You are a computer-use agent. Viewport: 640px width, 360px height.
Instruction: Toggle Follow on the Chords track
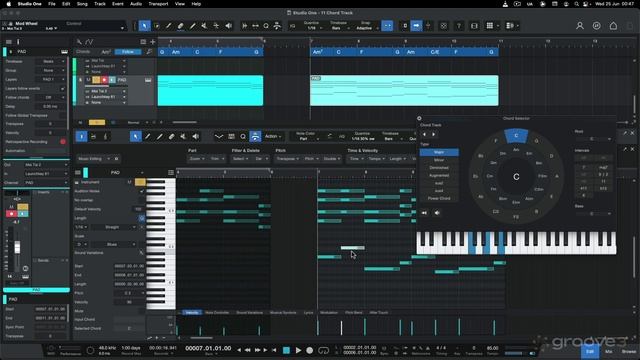click(x=128, y=52)
